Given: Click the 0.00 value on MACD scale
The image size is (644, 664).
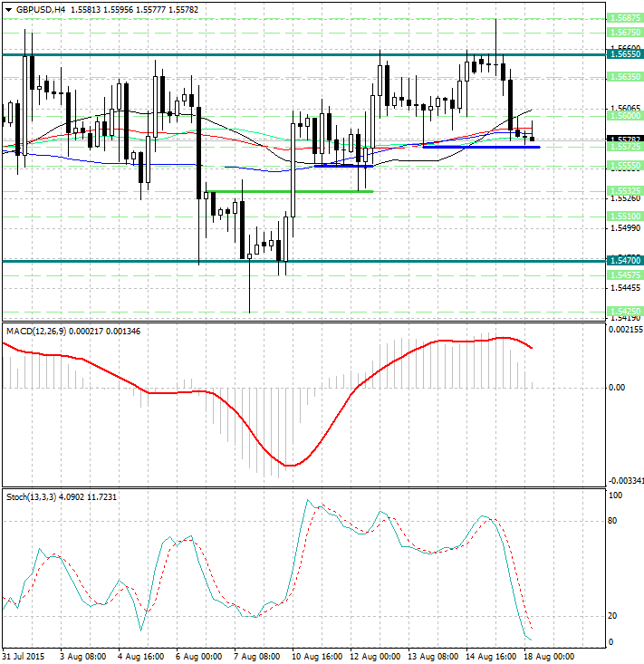Looking at the screenshot, I should tap(617, 388).
